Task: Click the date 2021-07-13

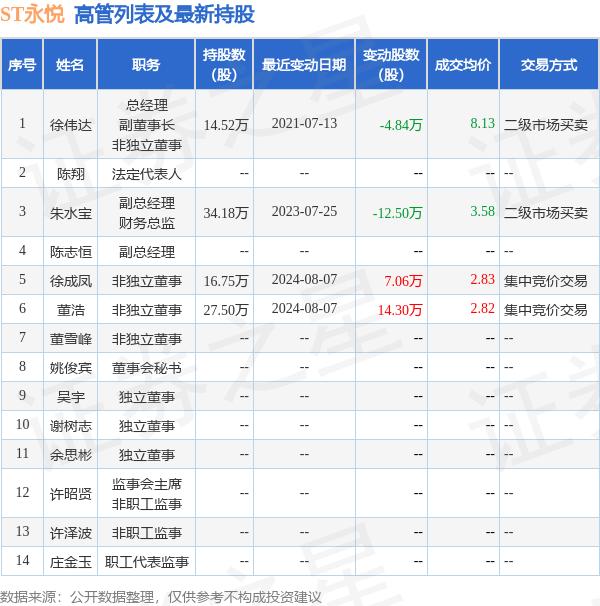Action: (304, 123)
